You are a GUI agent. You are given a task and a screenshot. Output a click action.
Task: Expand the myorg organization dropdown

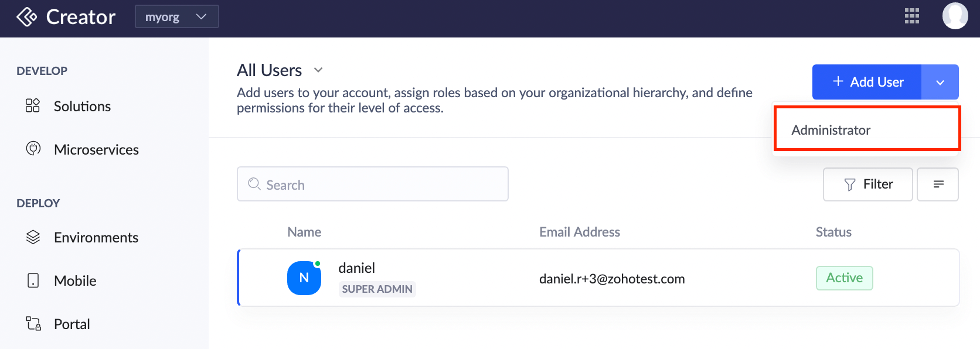click(x=177, y=16)
